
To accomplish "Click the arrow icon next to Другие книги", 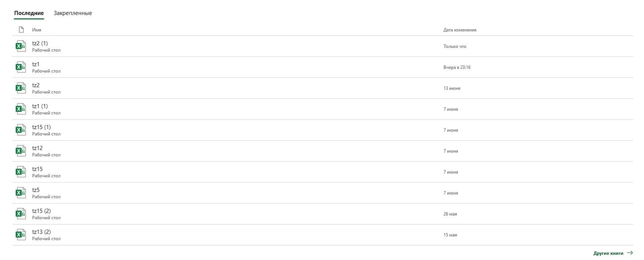I will [x=630, y=253].
